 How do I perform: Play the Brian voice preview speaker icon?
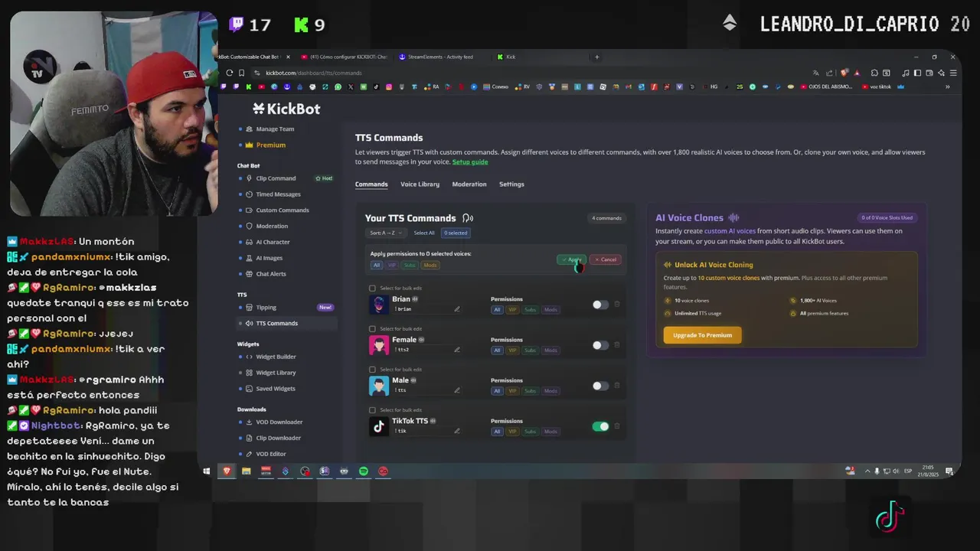pyautogui.click(x=415, y=299)
